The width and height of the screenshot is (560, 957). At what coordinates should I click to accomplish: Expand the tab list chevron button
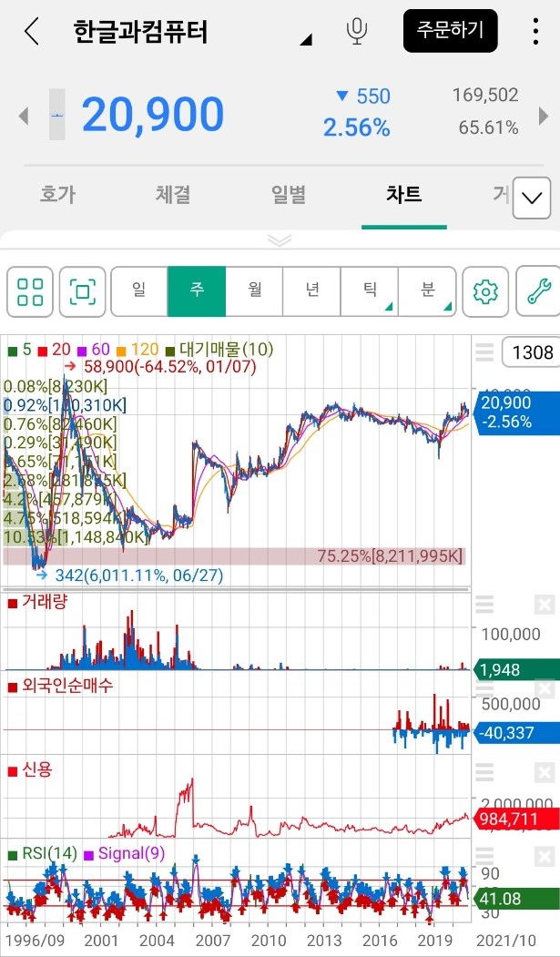(x=533, y=198)
